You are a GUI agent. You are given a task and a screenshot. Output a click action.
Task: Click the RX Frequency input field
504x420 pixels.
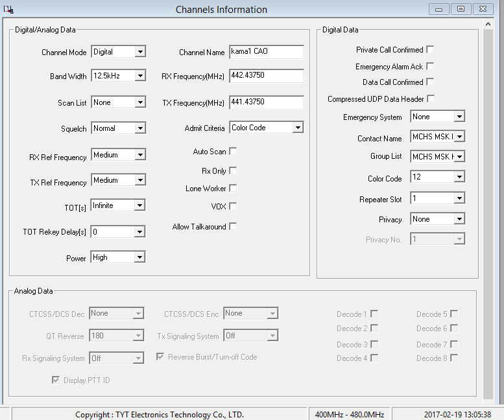point(266,76)
